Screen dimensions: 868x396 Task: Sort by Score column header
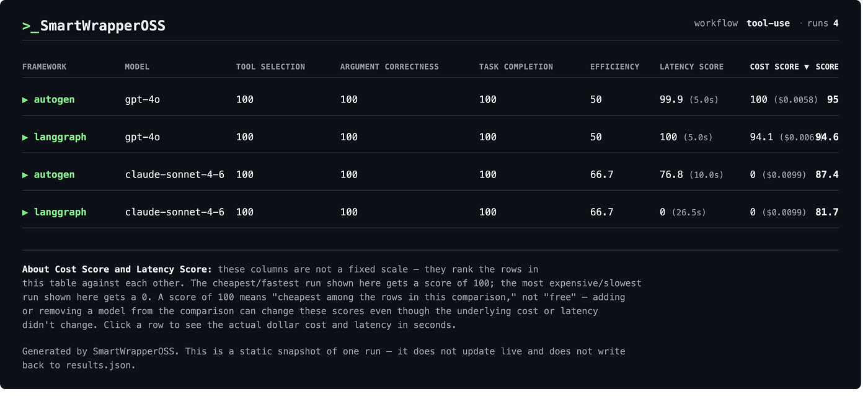(x=827, y=67)
